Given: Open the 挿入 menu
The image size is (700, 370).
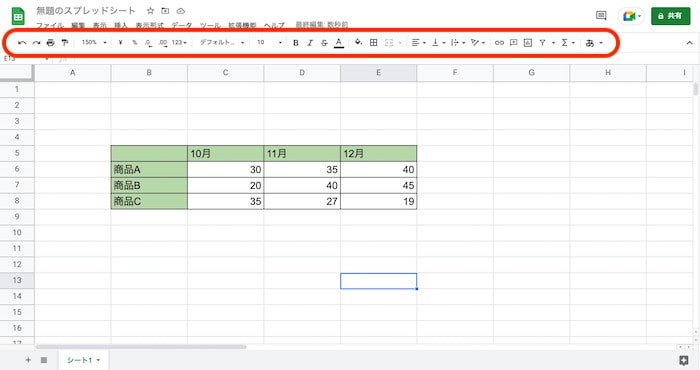Looking at the screenshot, I should [x=121, y=25].
